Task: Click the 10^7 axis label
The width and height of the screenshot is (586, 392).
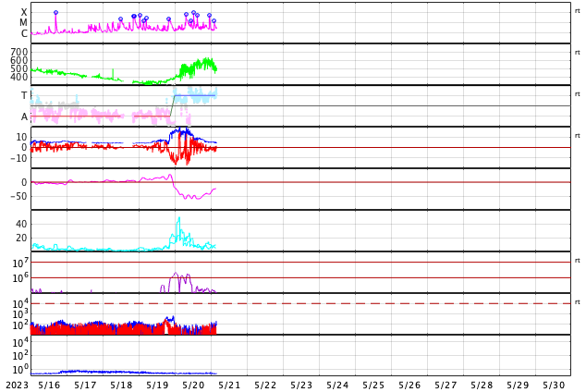Action: (x=20, y=263)
